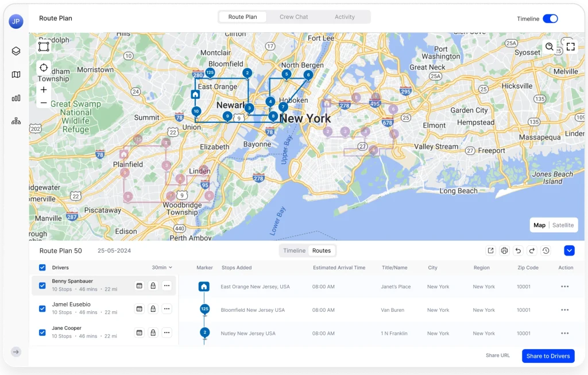The width and height of the screenshot is (588, 375).
Task: Switch to the Crew Chat tab
Action: (x=293, y=17)
